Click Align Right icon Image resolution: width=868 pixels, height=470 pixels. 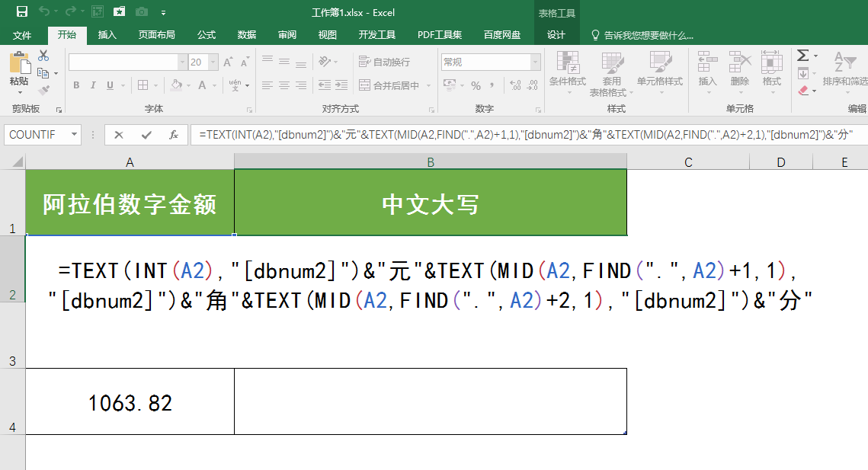[300, 85]
